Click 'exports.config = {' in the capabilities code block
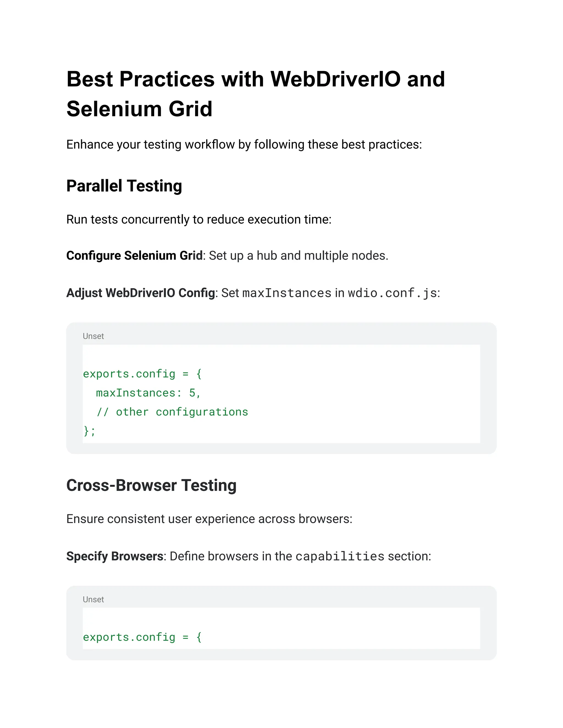 pyautogui.click(x=142, y=637)
